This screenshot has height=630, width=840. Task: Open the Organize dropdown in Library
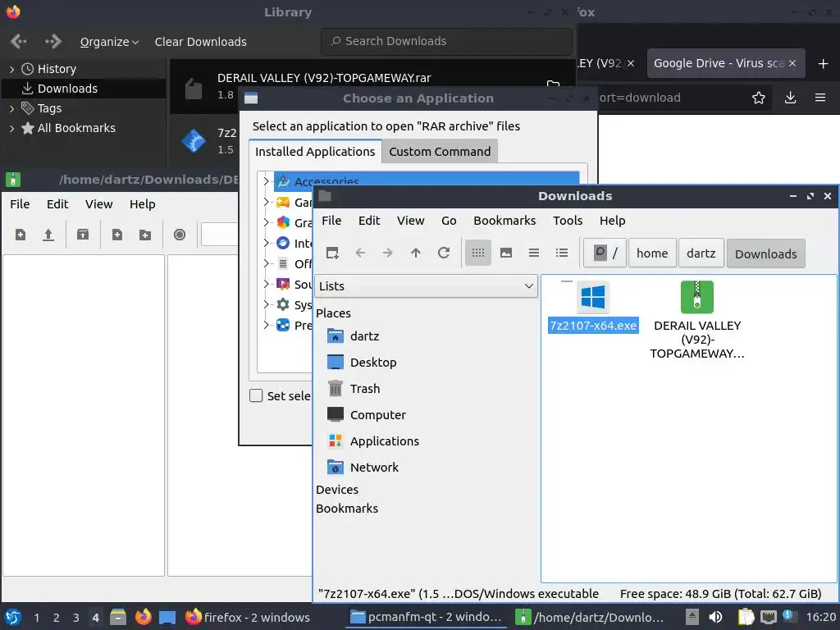point(109,42)
